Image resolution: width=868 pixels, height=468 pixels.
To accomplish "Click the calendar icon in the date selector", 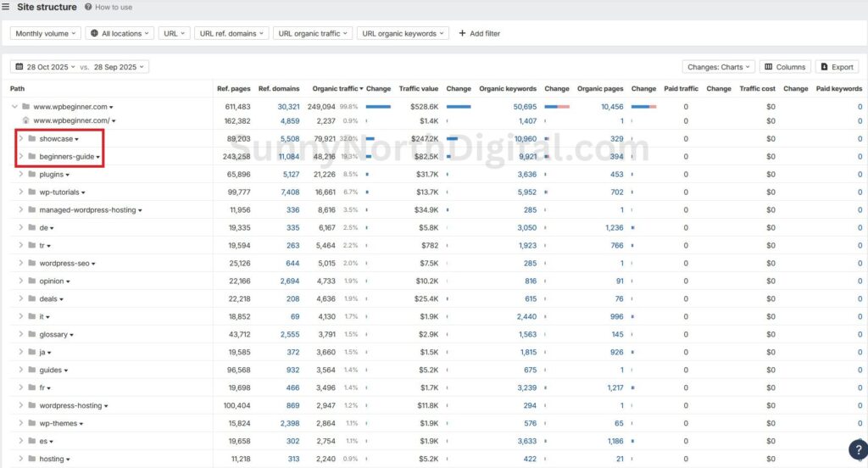I will coord(19,66).
